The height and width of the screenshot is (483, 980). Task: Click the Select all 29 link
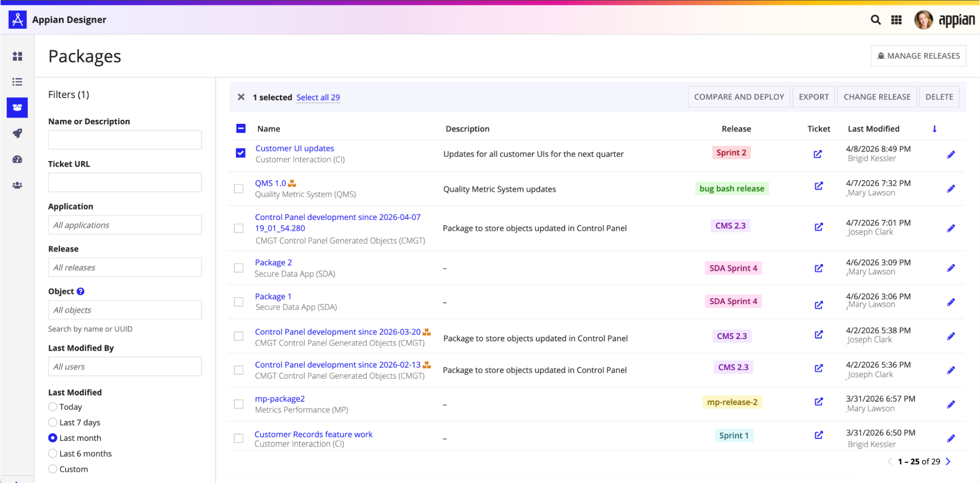tap(318, 97)
